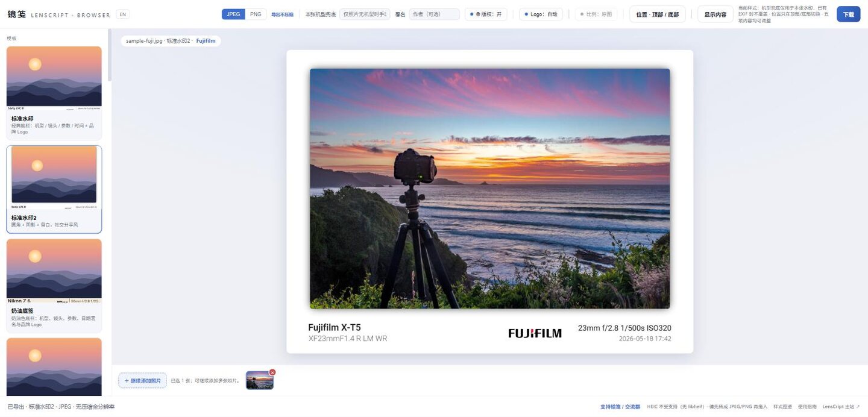The width and height of the screenshot is (868, 417).
Task: Click the 继续添加照片 add photos button
Action: pos(143,380)
